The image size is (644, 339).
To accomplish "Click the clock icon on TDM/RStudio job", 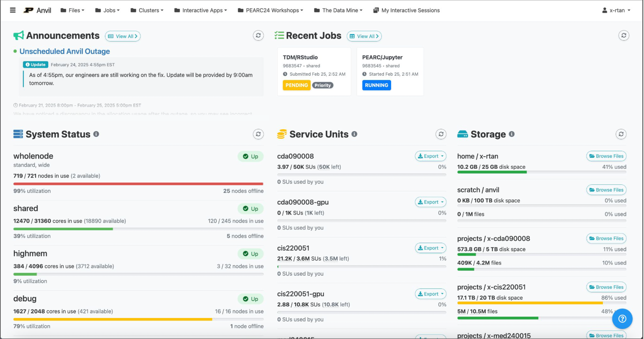I will 285,74.
